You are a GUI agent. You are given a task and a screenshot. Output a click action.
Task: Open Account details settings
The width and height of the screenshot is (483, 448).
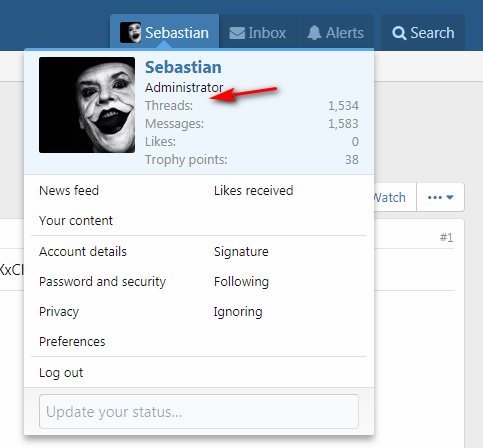coord(83,252)
